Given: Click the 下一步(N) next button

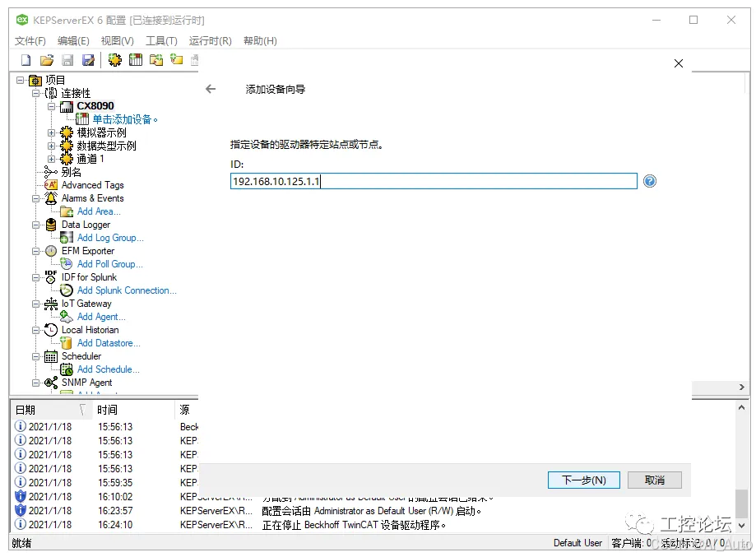Looking at the screenshot, I should click(584, 480).
